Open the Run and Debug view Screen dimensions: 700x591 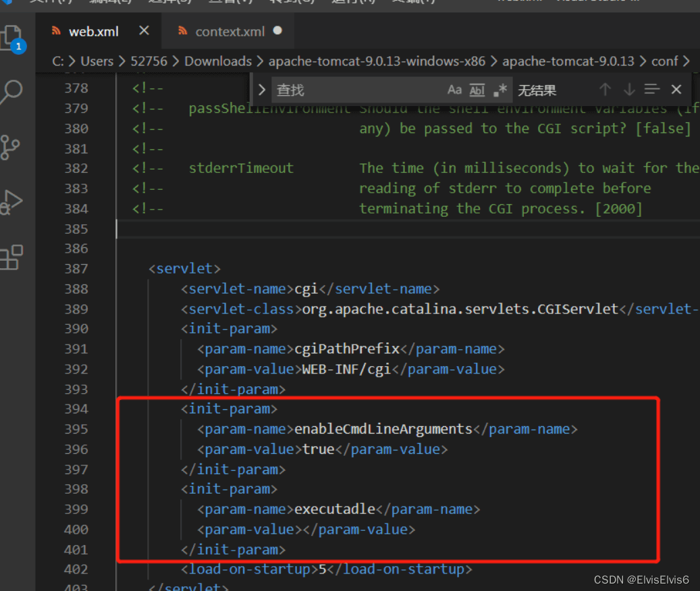11,202
